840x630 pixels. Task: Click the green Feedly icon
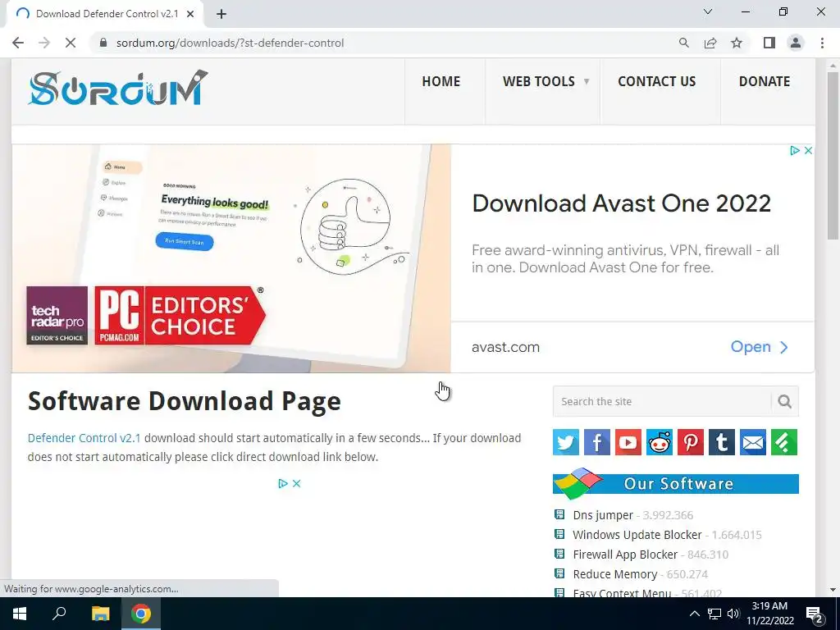pos(784,442)
